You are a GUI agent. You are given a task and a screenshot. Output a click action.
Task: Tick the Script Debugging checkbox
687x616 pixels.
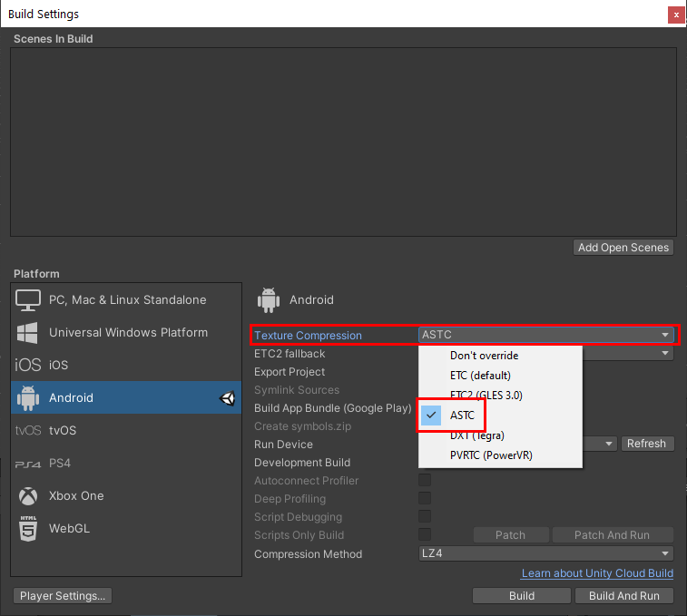coord(424,517)
